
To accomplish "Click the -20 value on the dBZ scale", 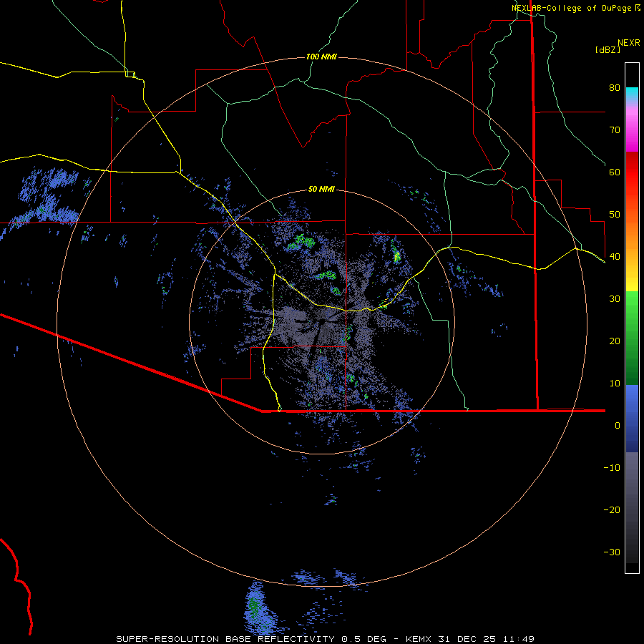I will point(612,509).
